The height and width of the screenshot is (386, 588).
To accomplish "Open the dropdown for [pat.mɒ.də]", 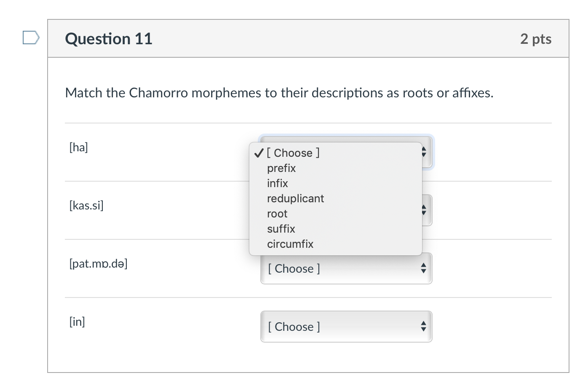I will (346, 268).
